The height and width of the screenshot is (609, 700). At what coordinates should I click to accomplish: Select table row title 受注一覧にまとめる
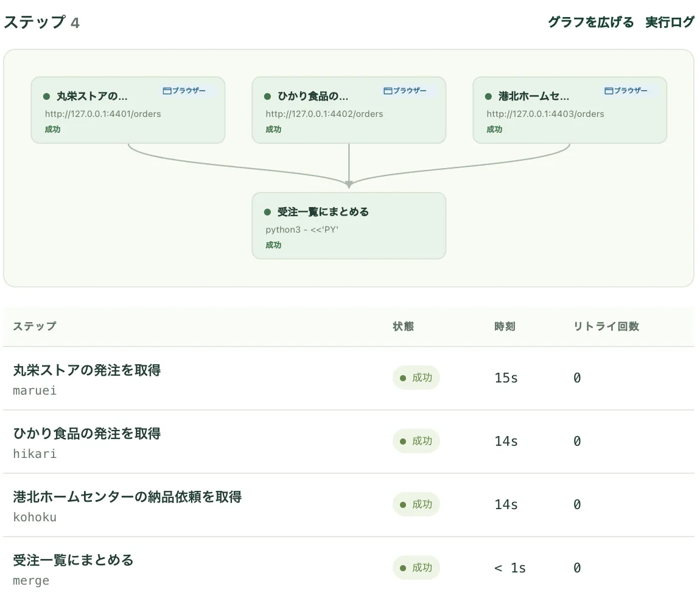73,560
